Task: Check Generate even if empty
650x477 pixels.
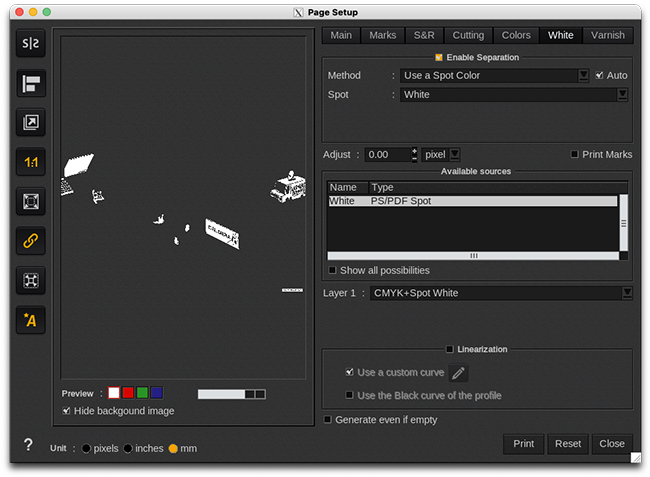Action: tap(327, 419)
